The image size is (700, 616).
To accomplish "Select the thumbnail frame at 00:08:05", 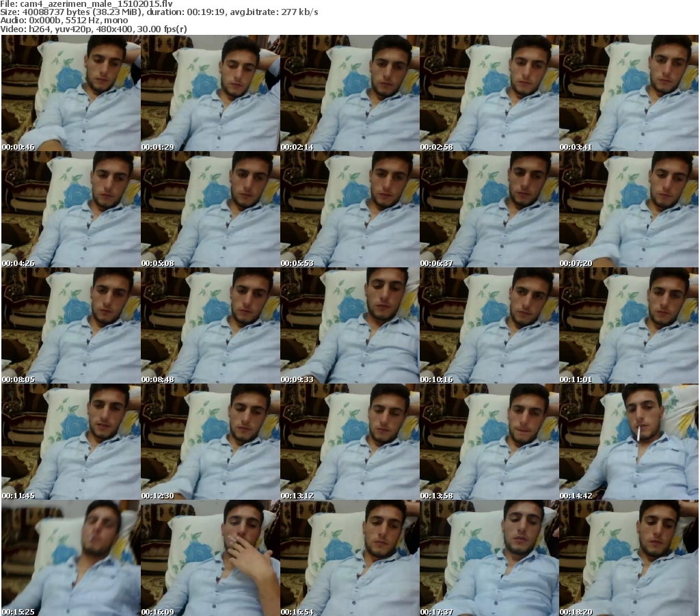I will point(71,325).
